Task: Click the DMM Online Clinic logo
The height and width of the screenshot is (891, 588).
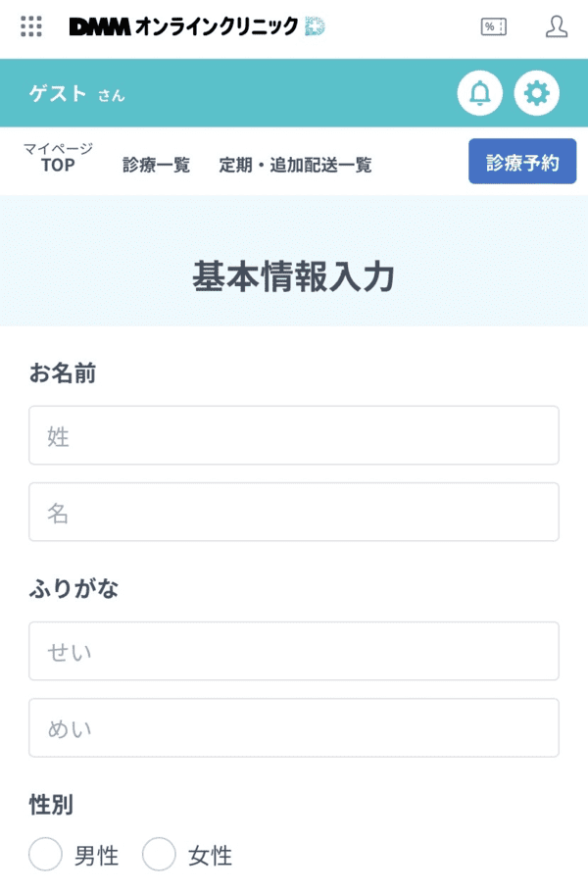Action: [x=196, y=26]
